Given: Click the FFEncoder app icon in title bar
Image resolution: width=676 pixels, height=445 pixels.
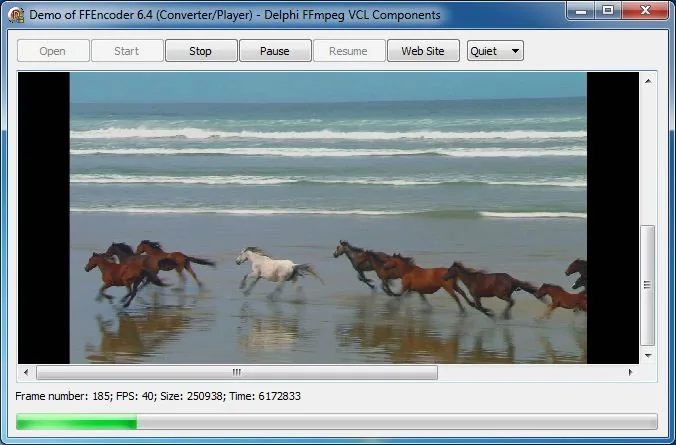Looking at the screenshot, I should coord(16,15).
